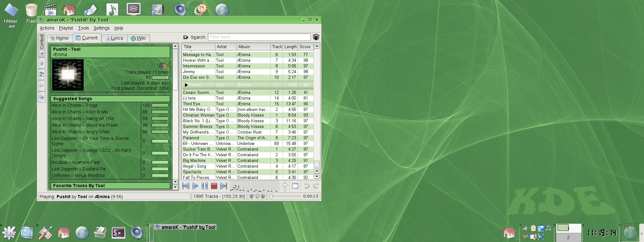
Task: Click the third sidebar playlist browser icon
Action: coord(42,74)
